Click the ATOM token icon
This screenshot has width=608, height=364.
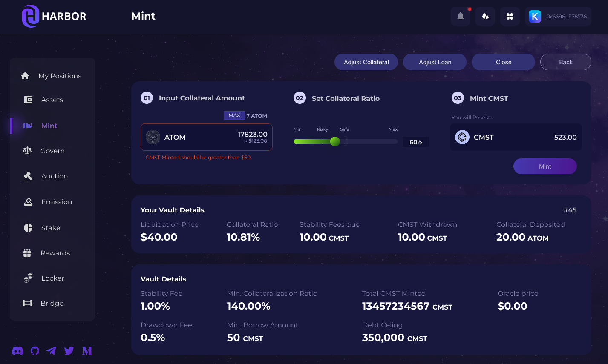(153, 137)
